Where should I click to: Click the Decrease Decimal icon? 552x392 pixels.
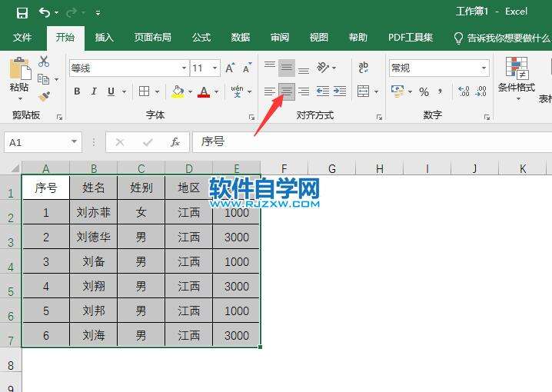[481, 91]
